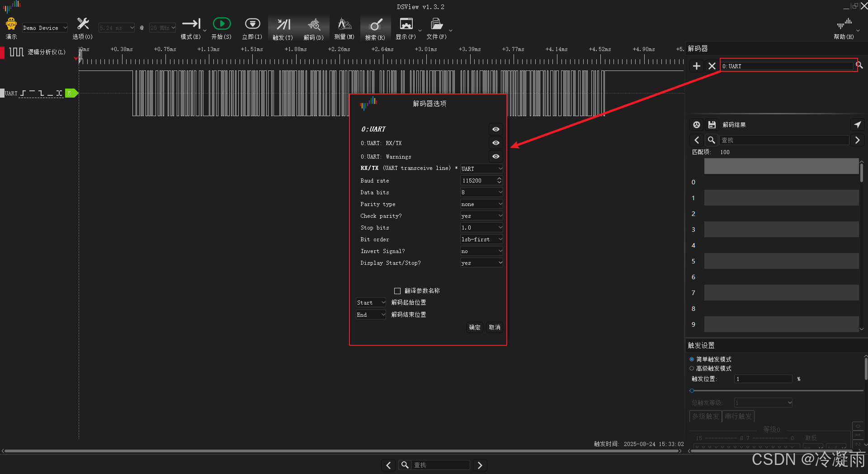Screen dimensions: 868x474
Task: Check the translate parameter names (翻译参数名称) box
Action: tap(397, 291)
